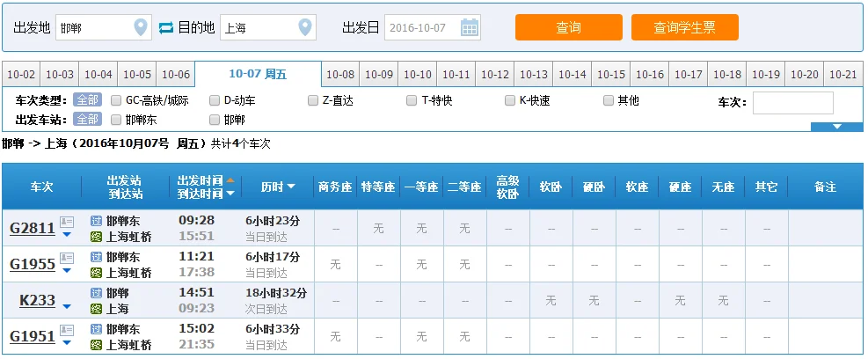The width and height of the screenshot is (868, 359).
Task: Click the pass-through icon for K233 邯郸
Action: 97,293
